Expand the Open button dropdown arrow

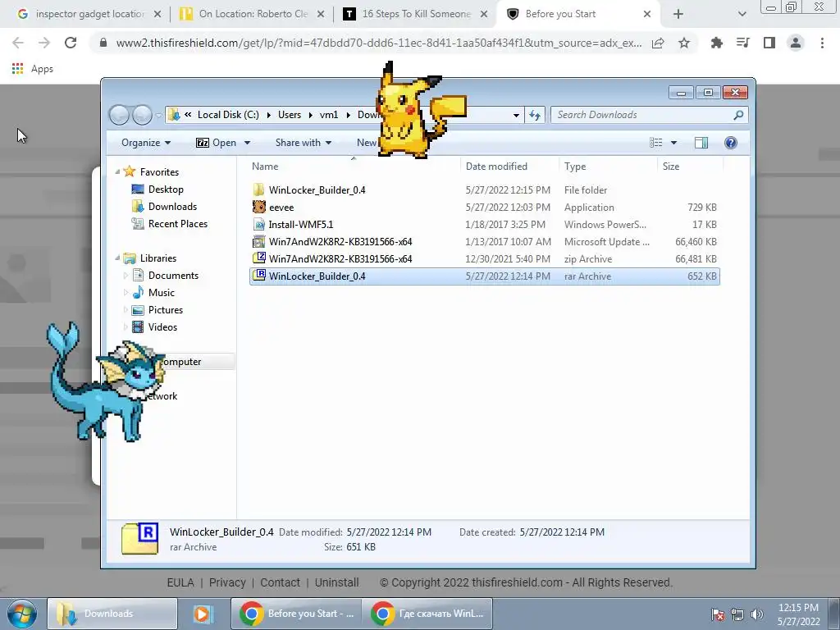247,143
